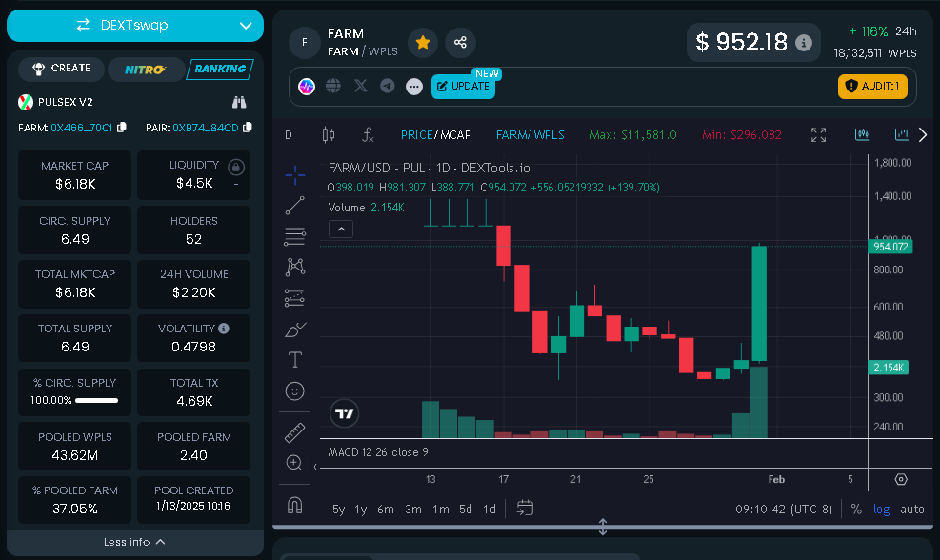940x560 pixels.
Task: Toggle chart denomination to WPLS
Action: pyautogui.click(x=550, y=135)
